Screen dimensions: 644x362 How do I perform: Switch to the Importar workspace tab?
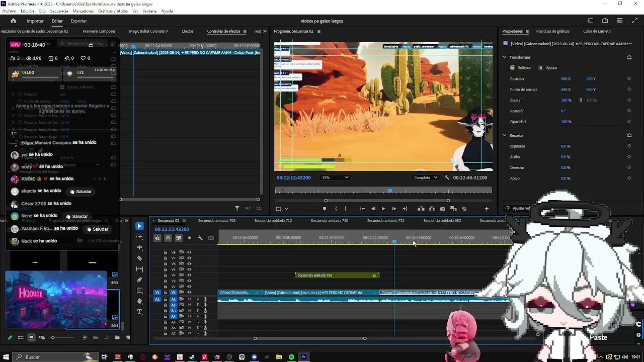35,21
